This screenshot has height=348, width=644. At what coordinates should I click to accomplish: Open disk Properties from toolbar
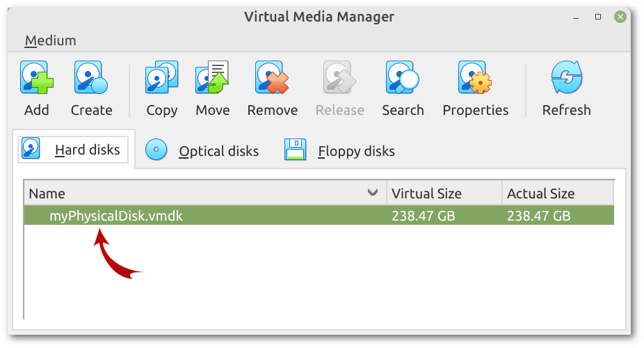pyautogui.click(x=475, y=77)
